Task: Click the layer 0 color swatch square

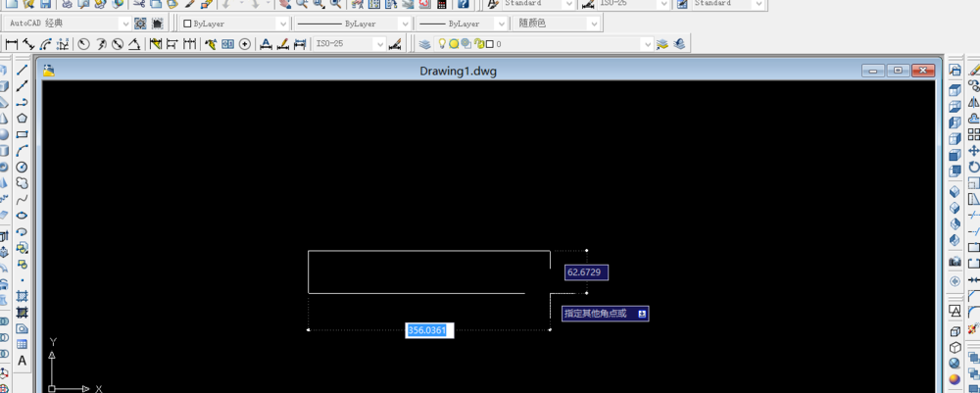Action: (490, 44)
